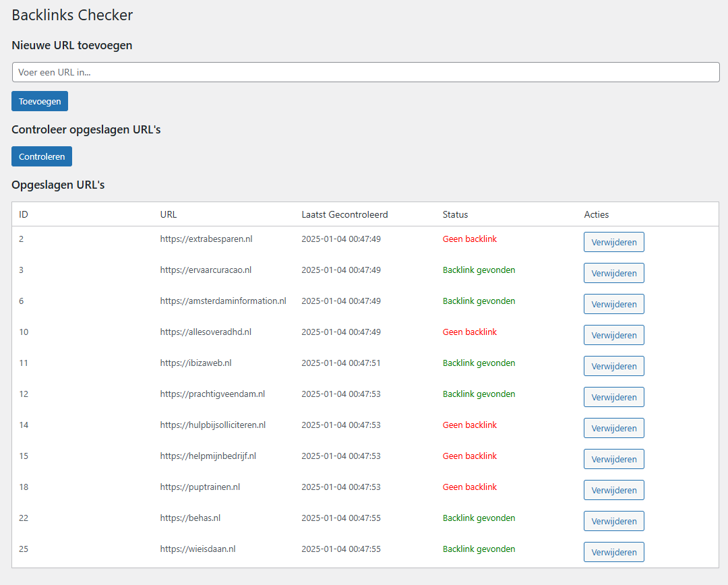
Task: Click the URL https://ibizaweb.nl
Action: [195, 363]
